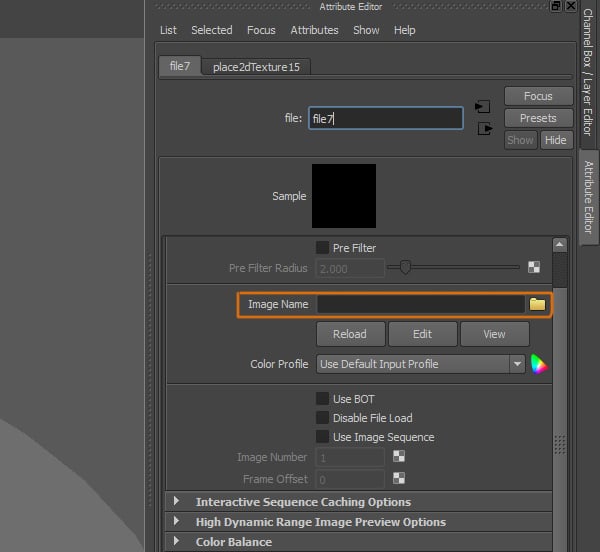Expand Interactive Sequence Caching Options section
Screen dimensions: 600x552
click(x=177, y=502)
